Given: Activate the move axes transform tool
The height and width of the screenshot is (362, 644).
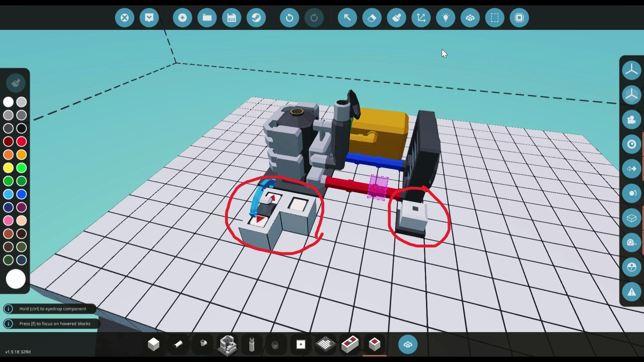Looking at the screenshot, I should 421,17.
